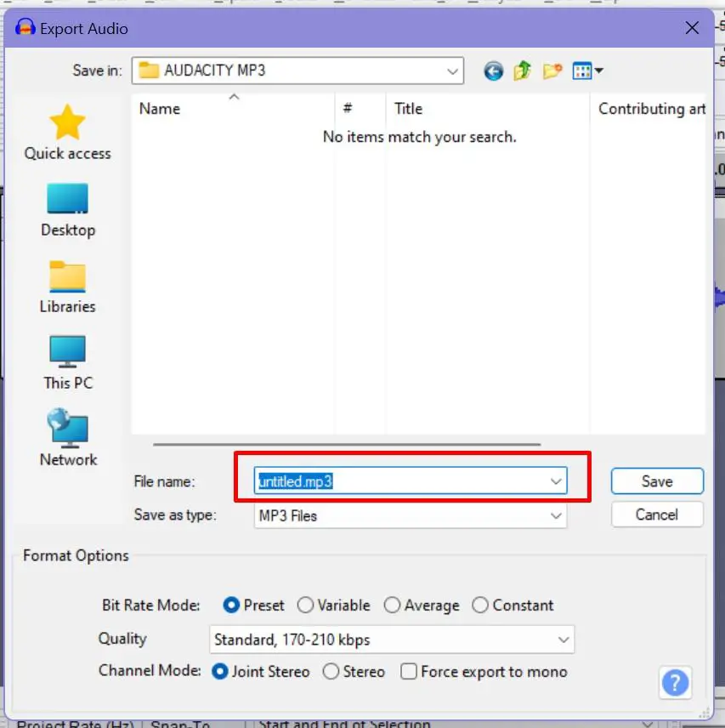Select Constant bit rate mode
Viewport: 725px width, 728px height.
pos(513,606)
